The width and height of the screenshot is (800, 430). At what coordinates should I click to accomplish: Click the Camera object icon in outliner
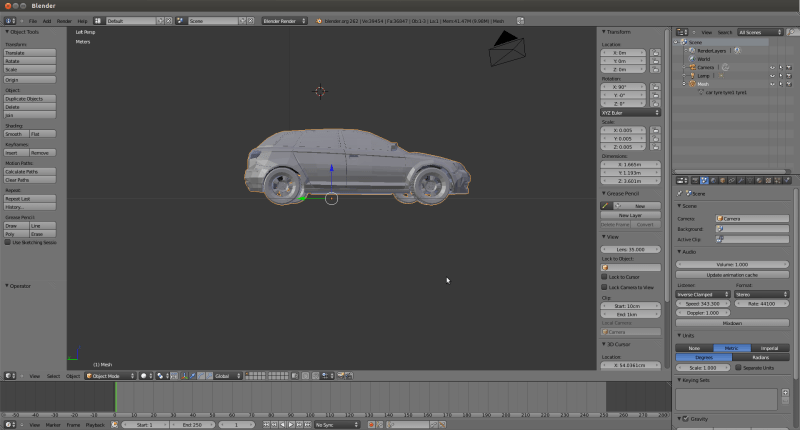coord(692,67)
